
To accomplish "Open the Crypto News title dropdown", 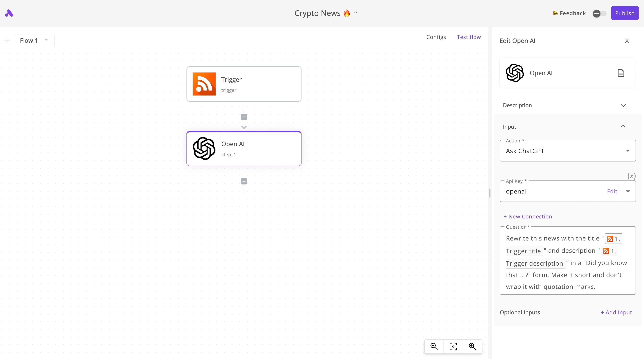I will (356, 12).
